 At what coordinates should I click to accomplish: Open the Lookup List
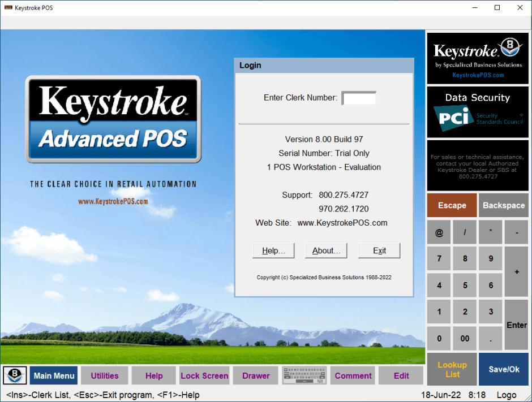(x=452, y=369)
